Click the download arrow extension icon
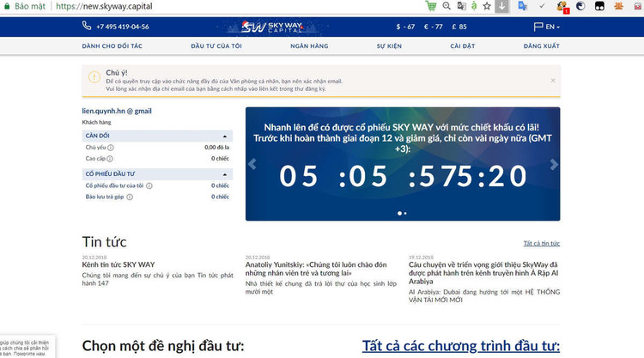 click(x=502, y=6)
